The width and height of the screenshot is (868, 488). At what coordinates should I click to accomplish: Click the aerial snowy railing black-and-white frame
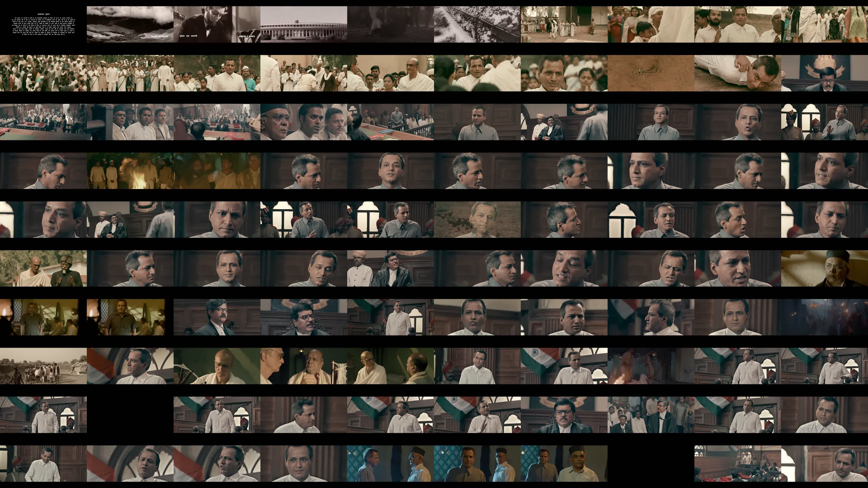click(x=477, y=24)
